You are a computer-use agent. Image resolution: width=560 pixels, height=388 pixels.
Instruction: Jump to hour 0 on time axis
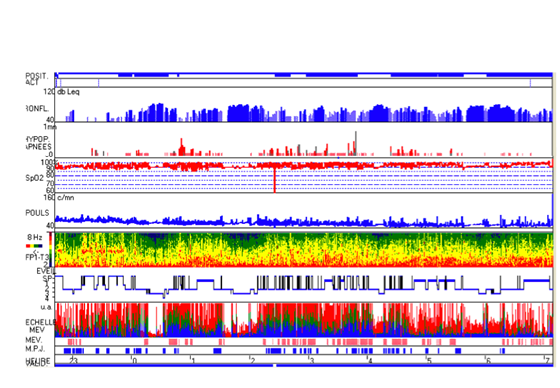134,361
